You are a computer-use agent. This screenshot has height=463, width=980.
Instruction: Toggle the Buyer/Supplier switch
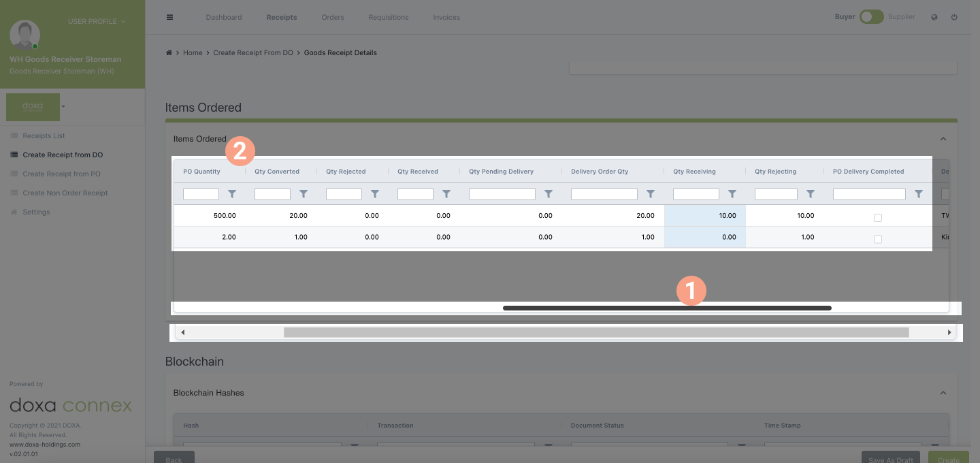871,17
